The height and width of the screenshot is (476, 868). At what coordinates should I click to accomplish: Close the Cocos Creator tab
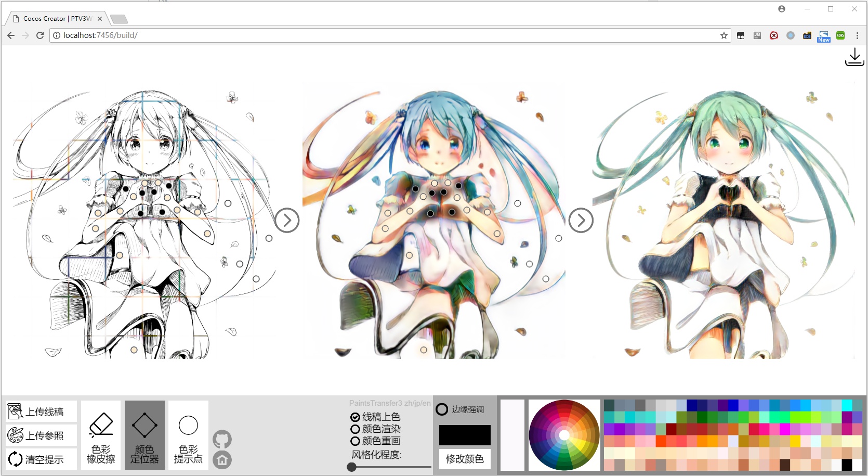[100, 18]
